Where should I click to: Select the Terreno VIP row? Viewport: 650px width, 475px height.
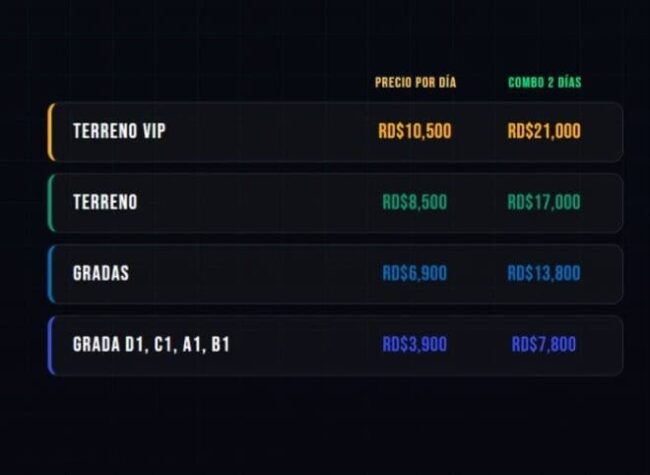(335, 132)
